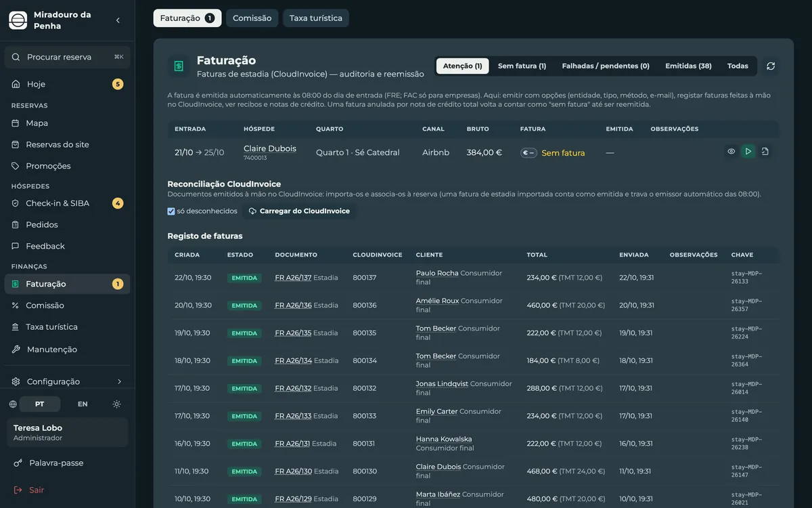This screenshot has width=812, height=508.
Task: Open Hoje in the sidebar
Action: click(68, 84)
